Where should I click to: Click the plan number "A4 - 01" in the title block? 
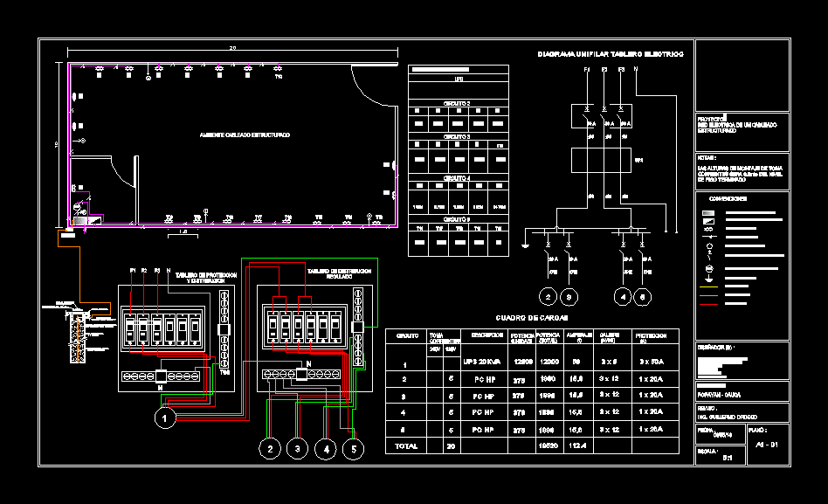(766, 445)
